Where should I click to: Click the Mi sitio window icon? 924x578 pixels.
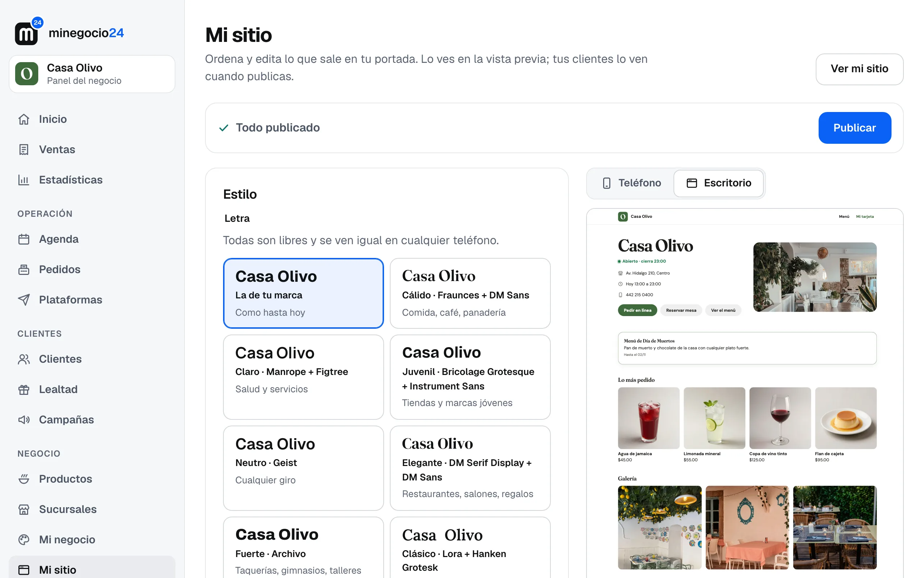click(24, 570)
